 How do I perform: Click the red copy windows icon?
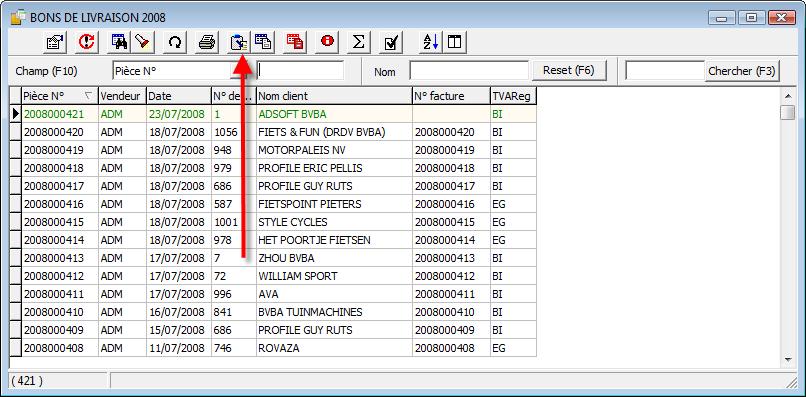[295, 42]
